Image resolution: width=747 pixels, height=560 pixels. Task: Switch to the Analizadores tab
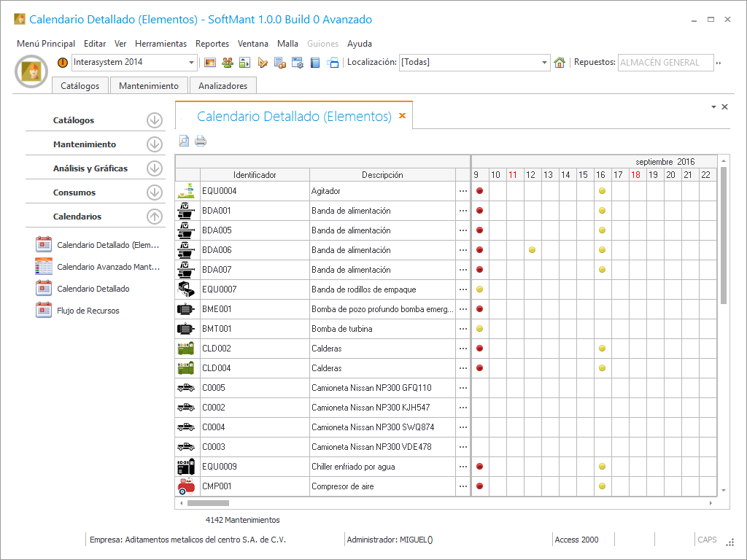[x=222, y=86]
